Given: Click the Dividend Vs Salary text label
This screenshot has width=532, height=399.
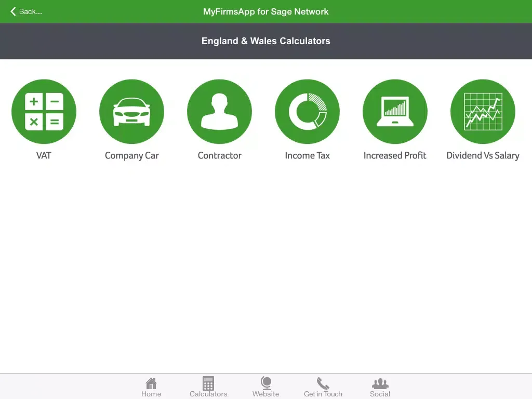Looking at the screenshot, I should pyautogui.click(x=483, y=156).
